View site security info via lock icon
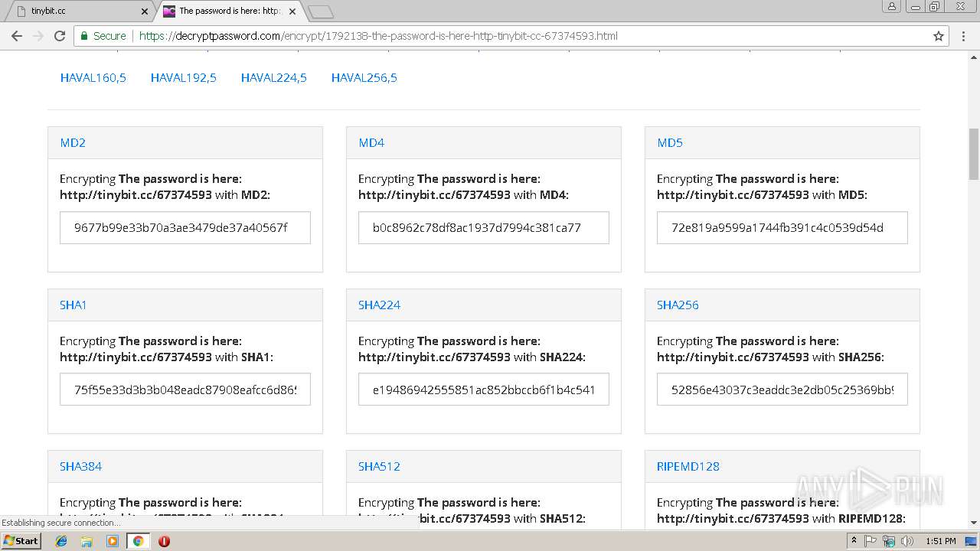Screen dimensions: 980x551 click(x=85, y=36)
